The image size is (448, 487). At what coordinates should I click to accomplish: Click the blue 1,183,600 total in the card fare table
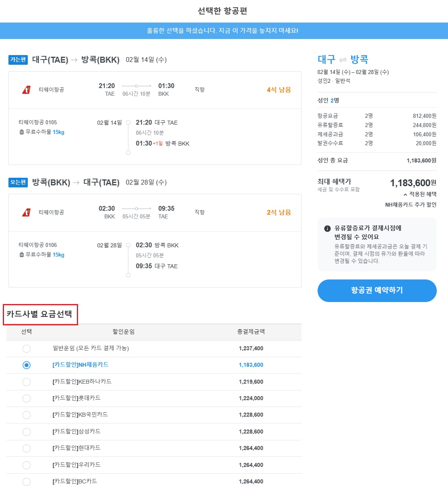coord(251,365)
